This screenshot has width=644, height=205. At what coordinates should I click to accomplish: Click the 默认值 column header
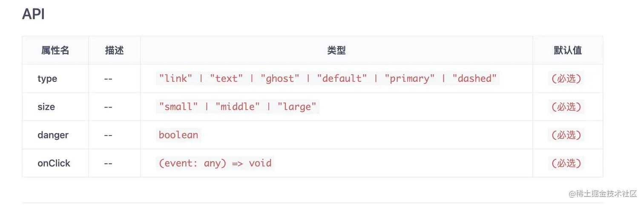(568, 50)
